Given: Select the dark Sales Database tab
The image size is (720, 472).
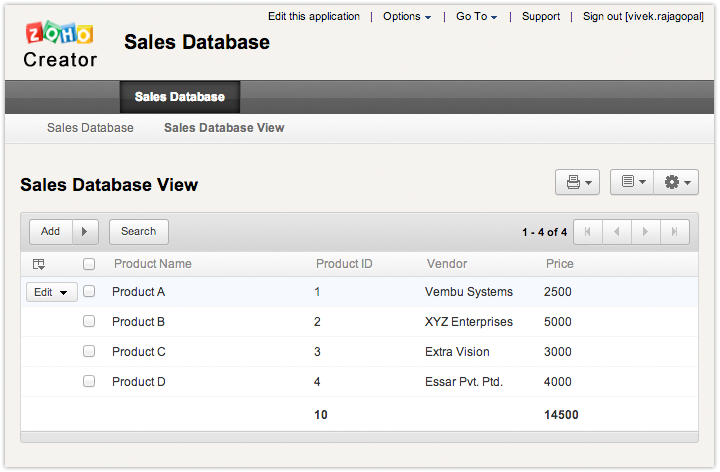Looking at the screenshot, I should (180, 97).
